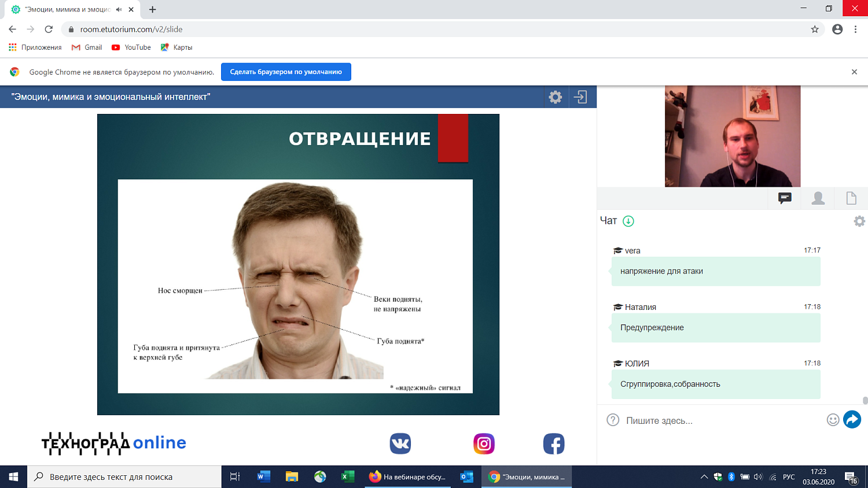Click the exit room icon
The height and width of the screenshot is (488, 868).
(x=580, y=97)
